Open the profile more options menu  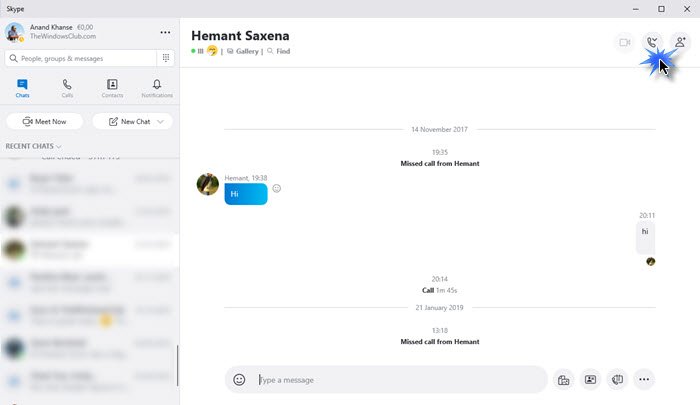165,33
